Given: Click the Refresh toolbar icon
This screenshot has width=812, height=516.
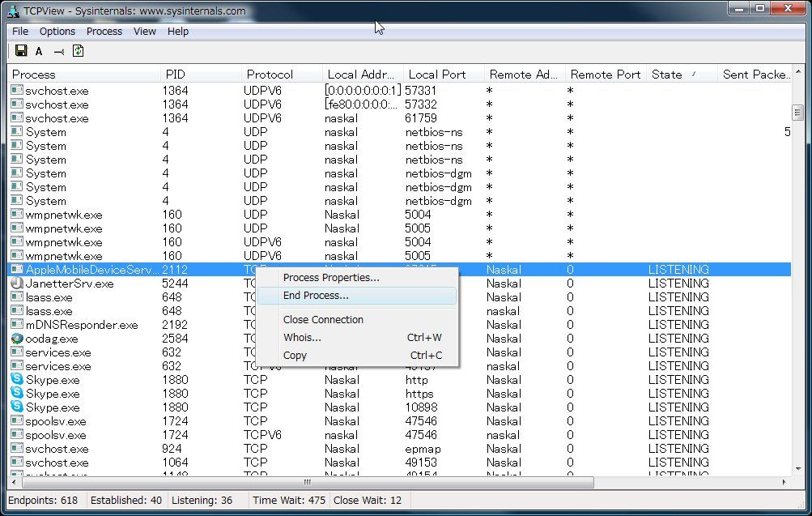Looking at the screenshot, I should click(x=79, y=51).
